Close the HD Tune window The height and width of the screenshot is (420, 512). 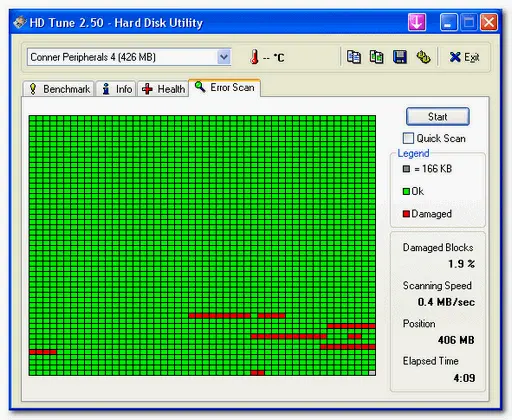(489, 22)
